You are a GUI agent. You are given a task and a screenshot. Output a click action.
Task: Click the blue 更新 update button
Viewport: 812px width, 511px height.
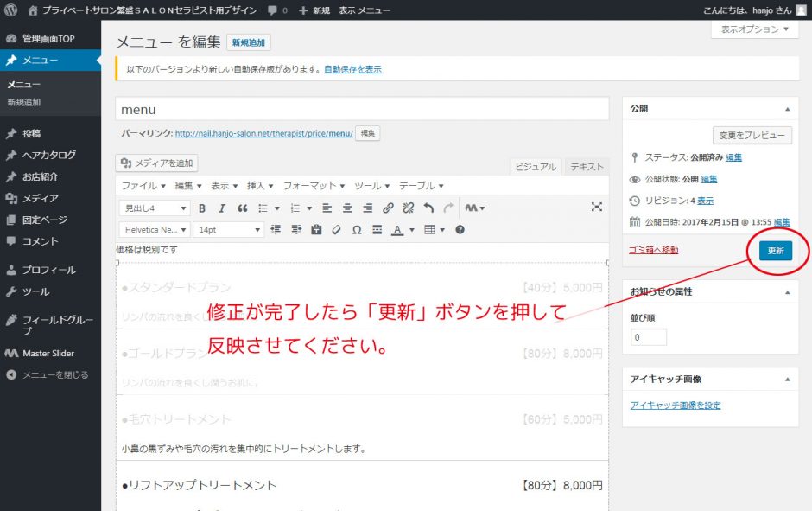pos(775,251)
